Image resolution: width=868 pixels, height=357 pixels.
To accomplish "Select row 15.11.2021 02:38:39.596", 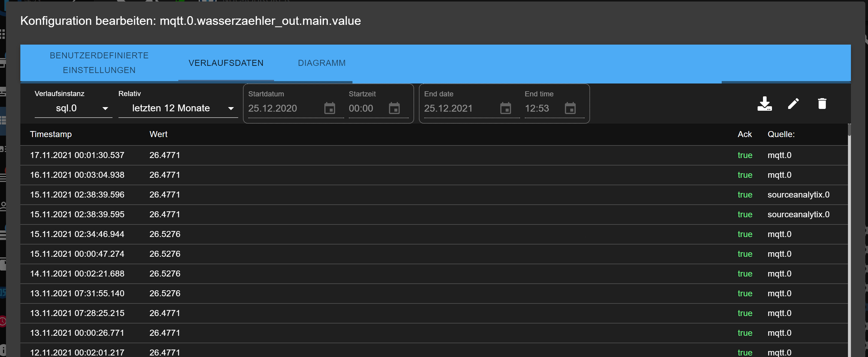I will pyautogui.click(x=434, y=195).
